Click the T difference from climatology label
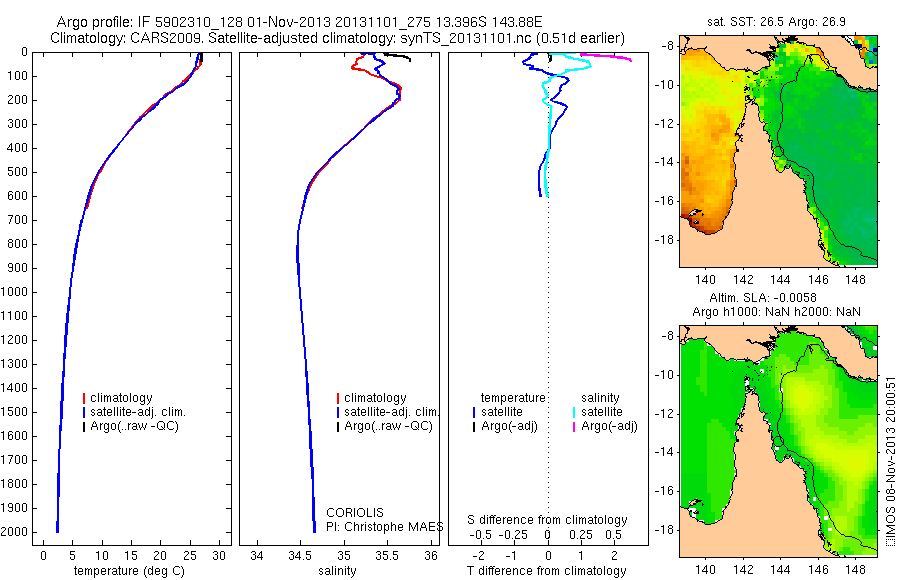Image resolution: width=900 pixels, height=580 pixels. pyautogui.click(x=546, y=571)
